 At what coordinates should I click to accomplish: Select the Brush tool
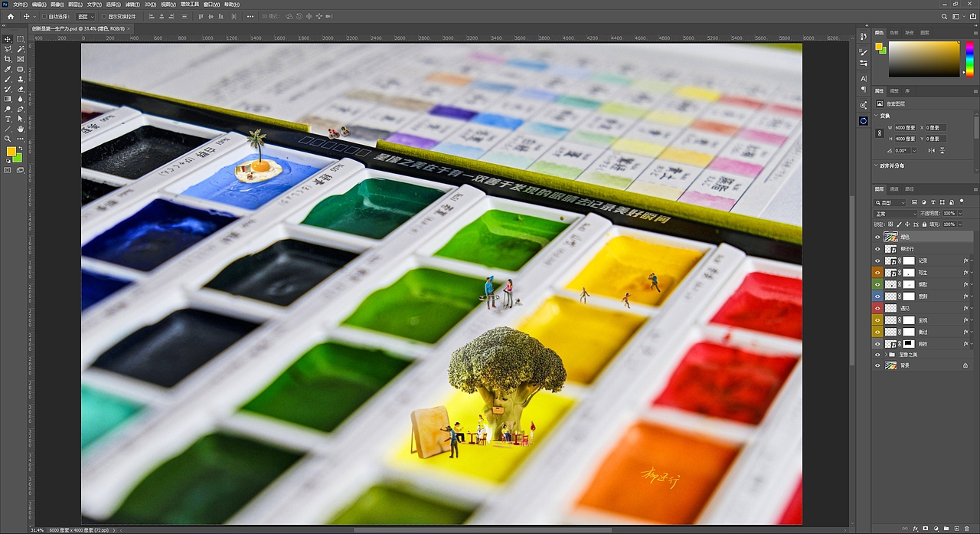click(8, 79)
